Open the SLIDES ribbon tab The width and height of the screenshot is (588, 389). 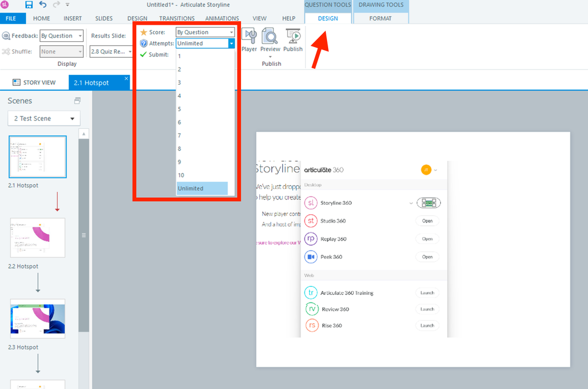[104, 18]
